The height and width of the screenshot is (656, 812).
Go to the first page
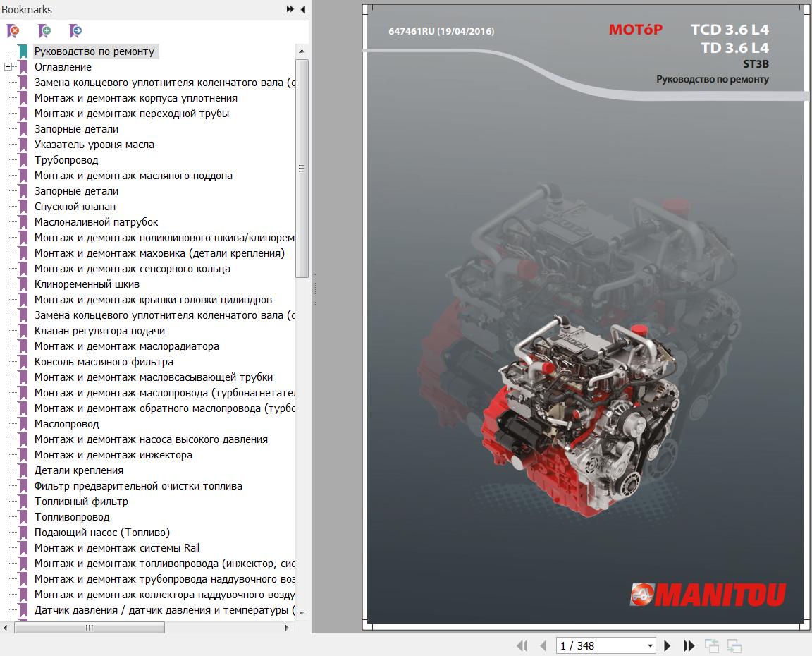click(522, 645)
